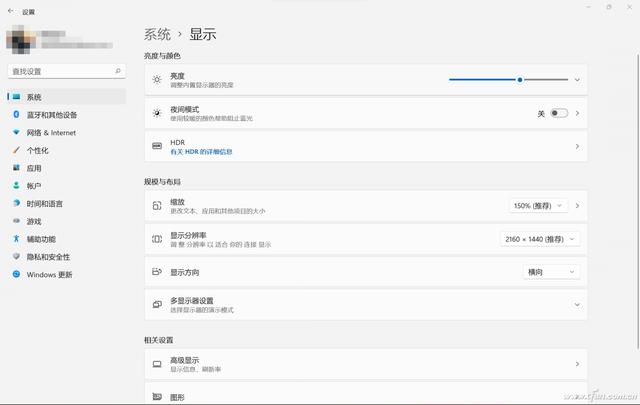
Task: Click the search magnifier icon
Action: 118,71
